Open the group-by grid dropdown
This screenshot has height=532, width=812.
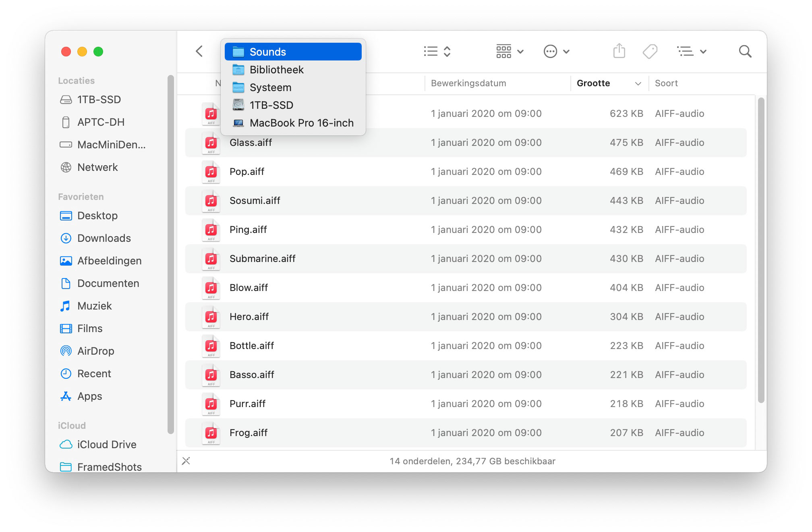tap(510, 51)
